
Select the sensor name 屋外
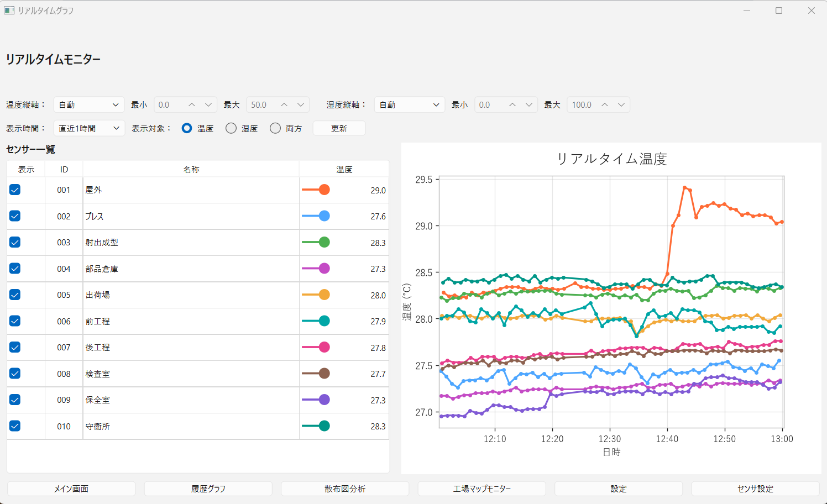[93, 190]
